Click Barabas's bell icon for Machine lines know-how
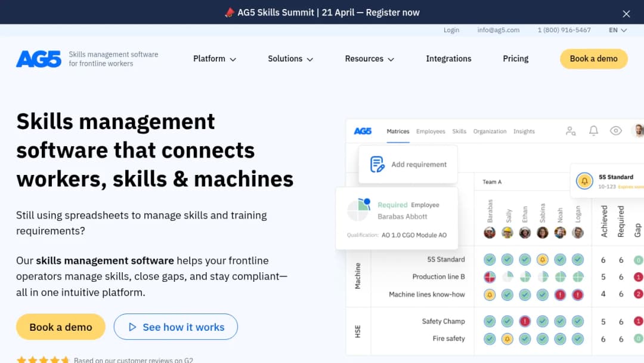644x363 pixels. pos(490,295)
